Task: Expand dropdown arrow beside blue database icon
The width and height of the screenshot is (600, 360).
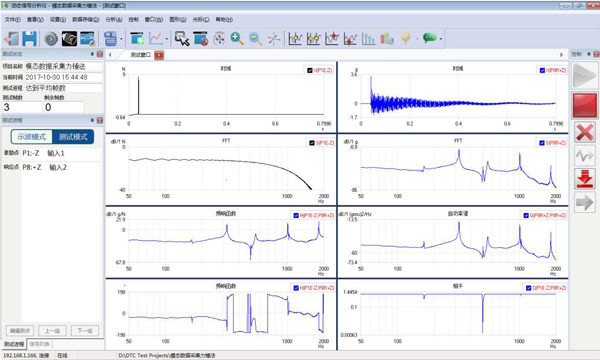Action: 121,39
